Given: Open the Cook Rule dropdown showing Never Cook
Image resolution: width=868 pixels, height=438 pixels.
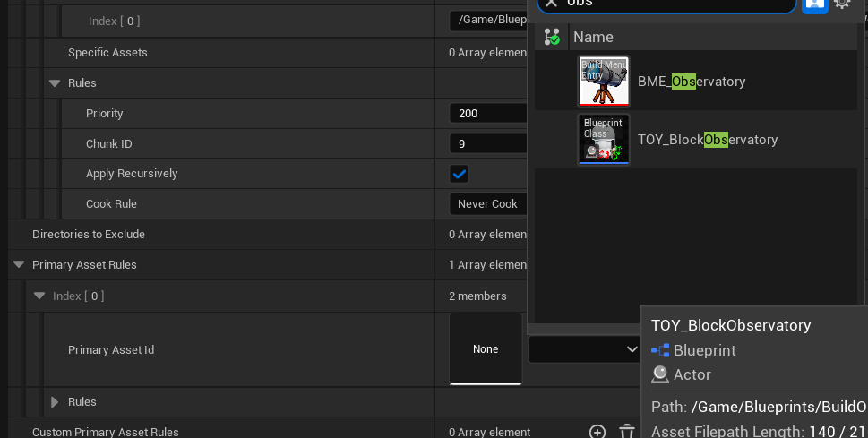Looking at the screenshot, I should pos(487,204).
